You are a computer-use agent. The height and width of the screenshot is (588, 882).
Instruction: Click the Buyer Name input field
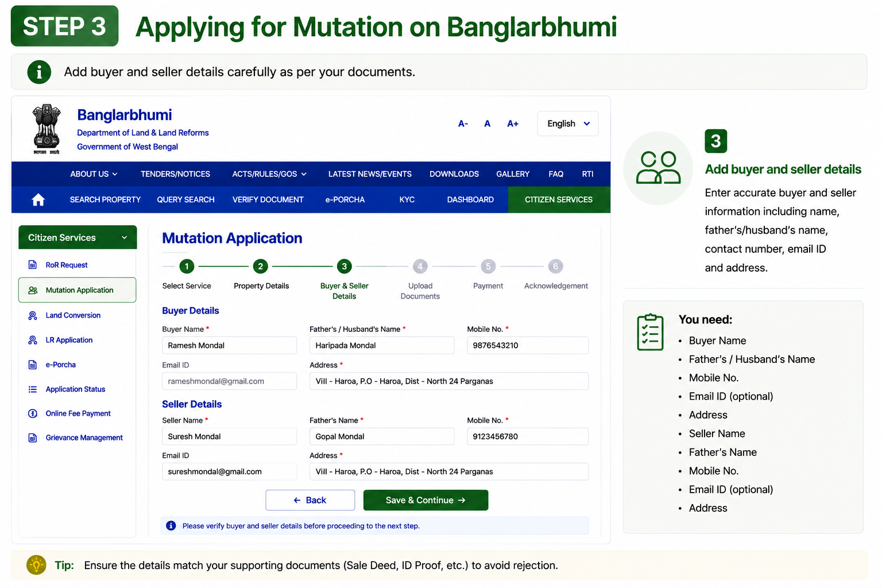point(229,346)
